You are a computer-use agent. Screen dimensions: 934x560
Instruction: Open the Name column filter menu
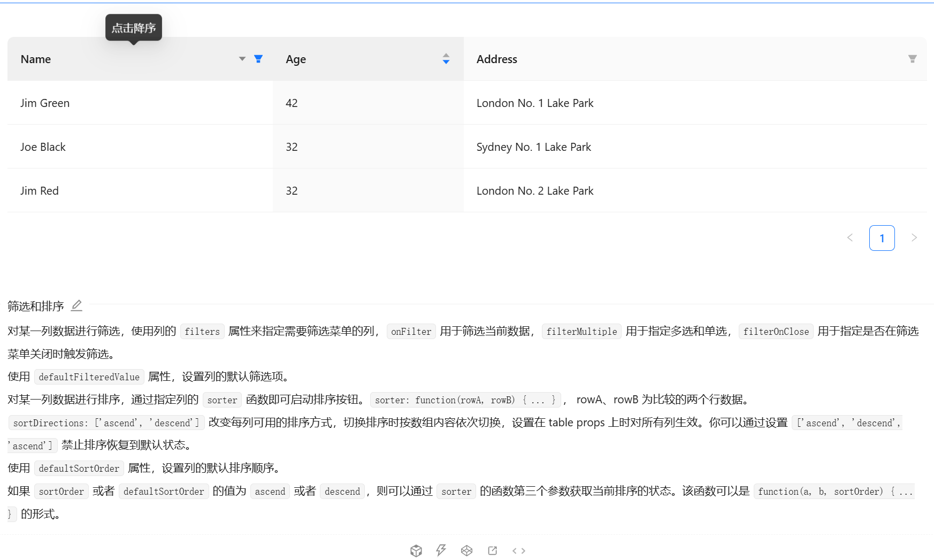(258, 59)
